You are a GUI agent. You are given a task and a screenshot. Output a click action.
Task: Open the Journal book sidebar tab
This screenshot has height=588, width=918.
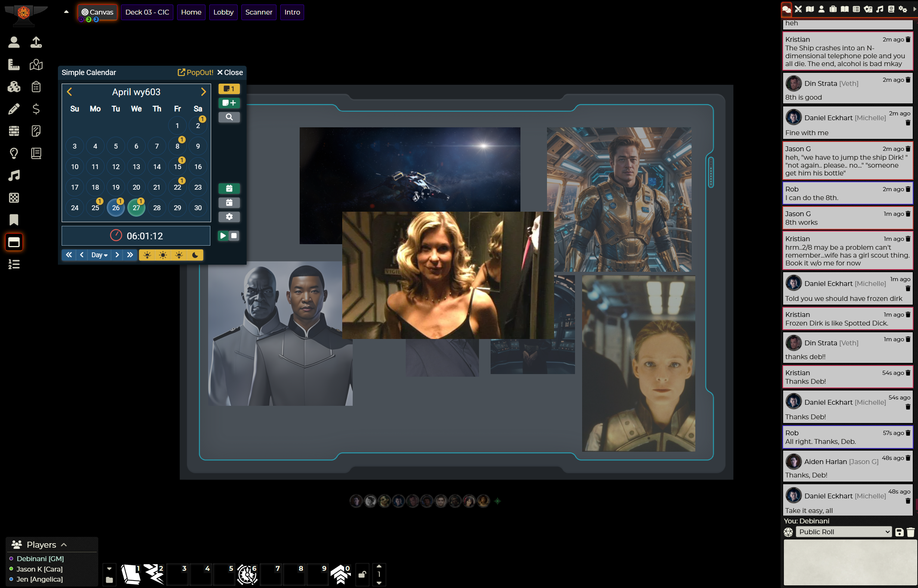(845, 9)
